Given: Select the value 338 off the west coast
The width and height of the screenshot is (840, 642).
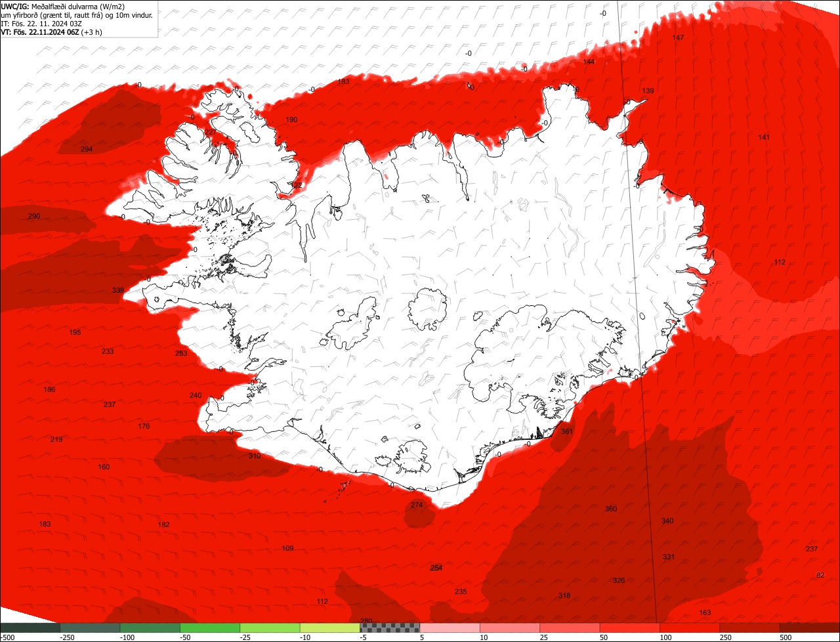Looking at the screenshot, I should tap(118, 290).
